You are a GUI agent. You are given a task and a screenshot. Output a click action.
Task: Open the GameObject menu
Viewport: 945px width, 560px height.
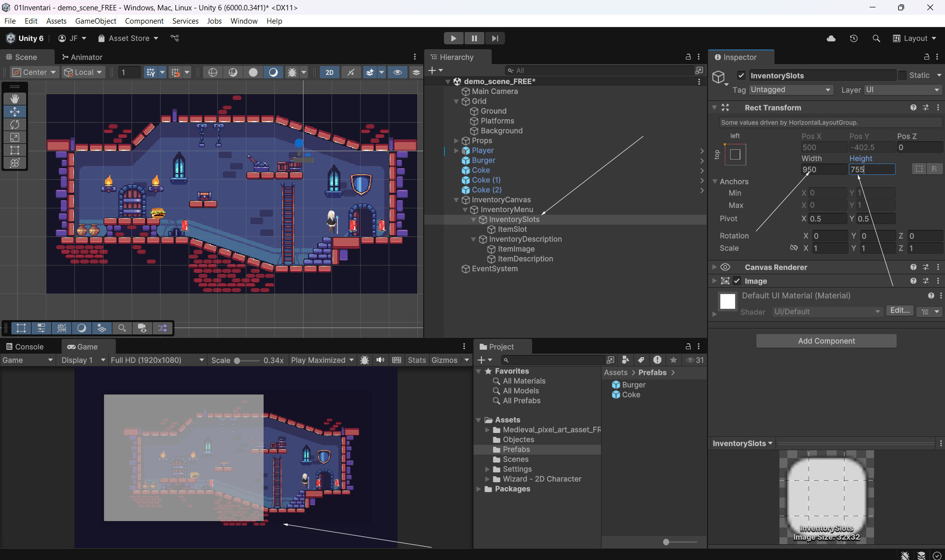pos(96,21)
